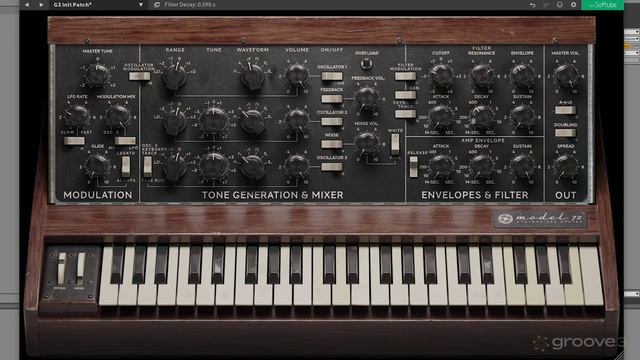Screen dimensions: 640x360
Task: Flip the LFO Slow/Fast switch
Action: (74, 141)
